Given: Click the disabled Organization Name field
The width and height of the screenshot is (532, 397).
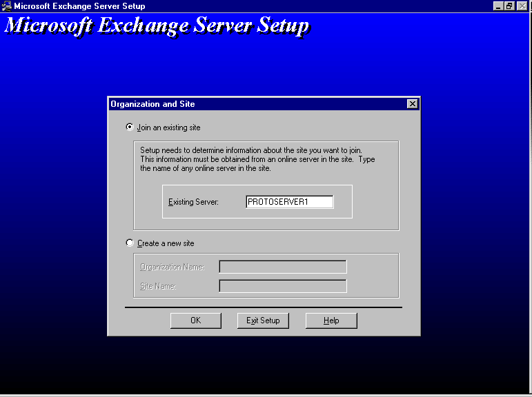Looking at the screenshot, I should (x=283, y=267).
